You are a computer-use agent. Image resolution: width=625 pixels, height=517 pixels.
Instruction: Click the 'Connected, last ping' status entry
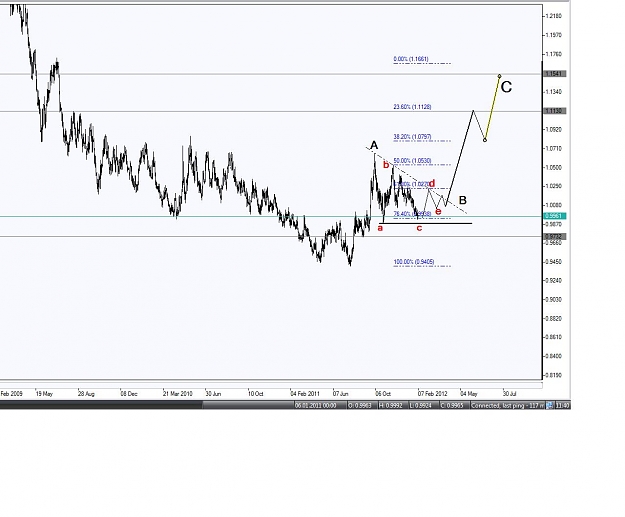(x=507, y=405)
